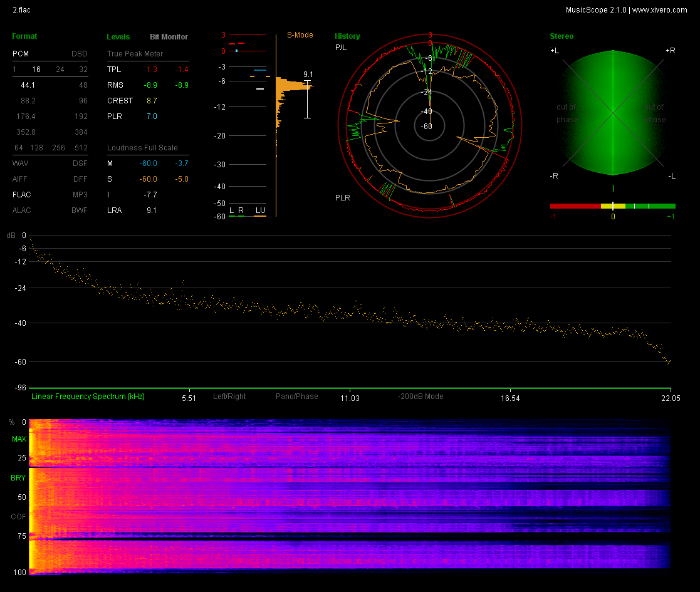The width and height of the screenshot is (700, 592).
Task: Click the History panel heading
Action: (x=347, y=36)
